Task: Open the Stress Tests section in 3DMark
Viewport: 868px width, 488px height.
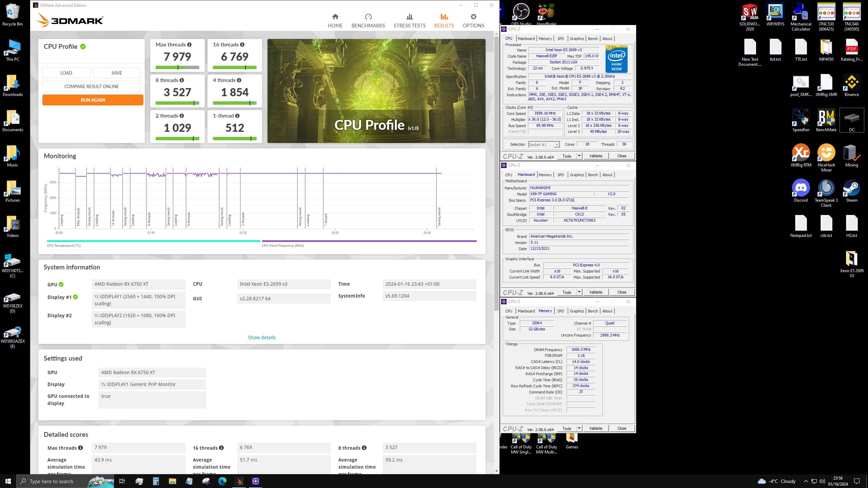Action: (409, 21)
